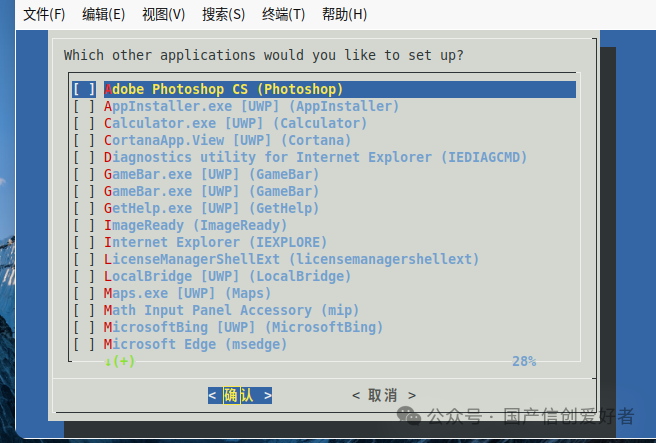Select AppInstaller.exe [UWP] (AppInstaller) entry

[251, 106]
